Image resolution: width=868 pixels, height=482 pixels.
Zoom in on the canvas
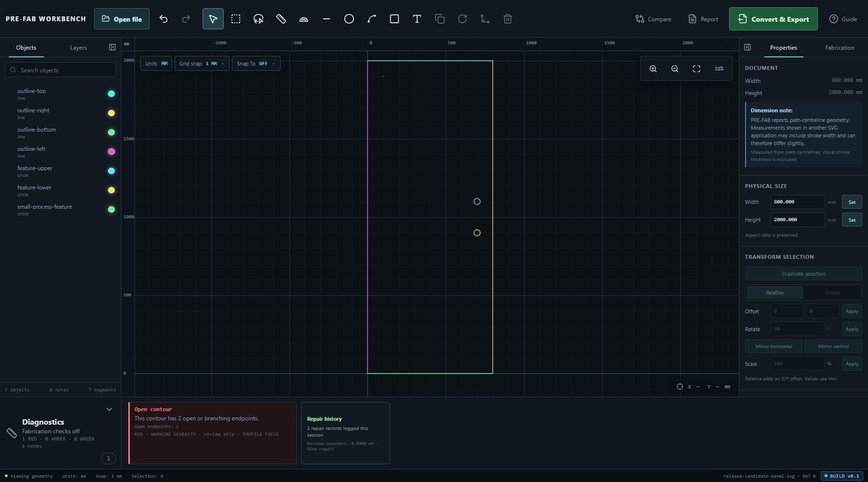click(653, 69)
